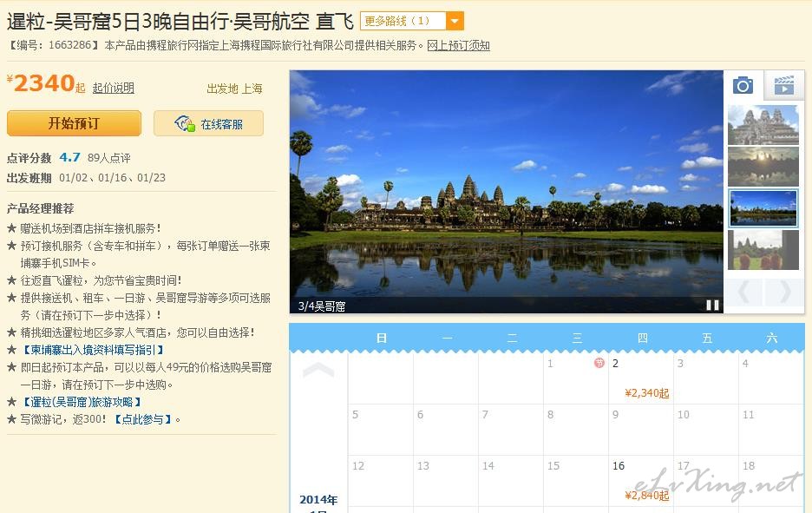Click the 3/4吴哥窟 photo caption

tap(322, 306)
